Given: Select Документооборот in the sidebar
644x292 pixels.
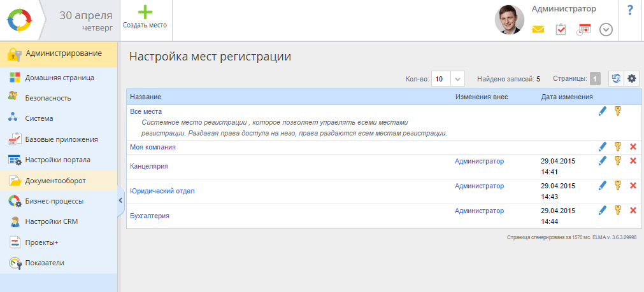Looking at the screenshot, I should coord(55,181).
